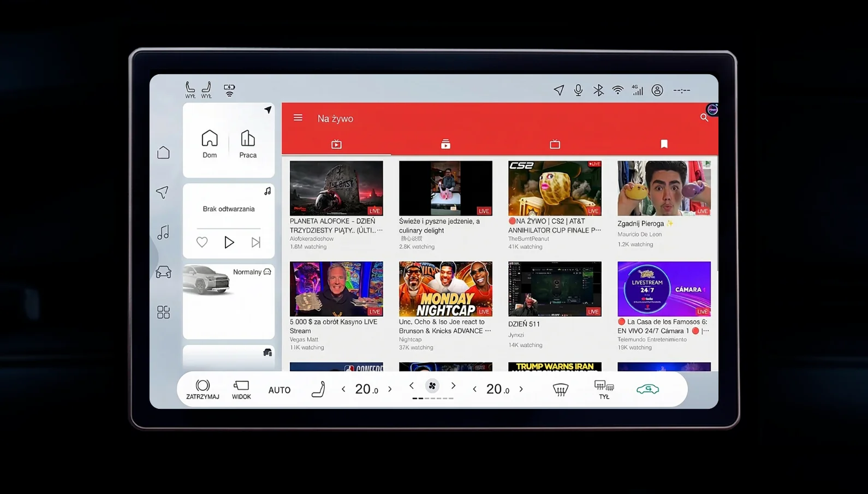The height and width of the screenshot is (494, 868).
Task: Activate the microphone voice assistant
Action: (x=578, y=90)
